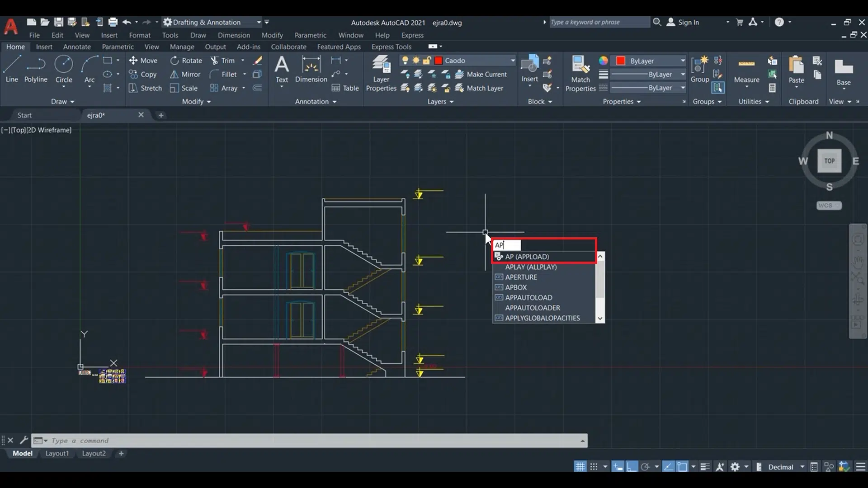
Task: Switch to the Layout1 tab
Action: pos(57,453)
